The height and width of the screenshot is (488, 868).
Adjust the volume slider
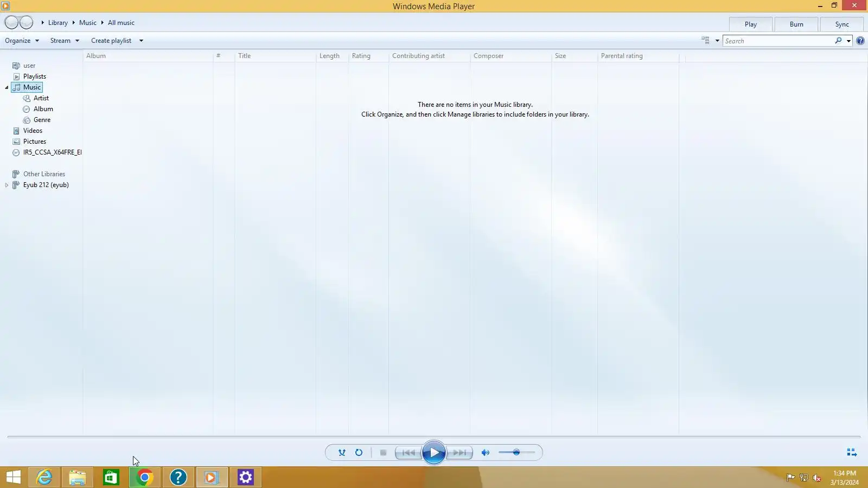pos(516,452)
